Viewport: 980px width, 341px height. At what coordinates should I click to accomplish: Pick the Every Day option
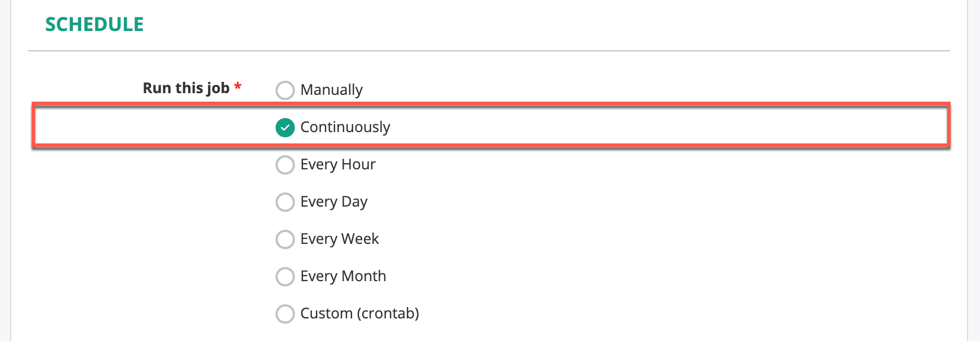(285, 202)
